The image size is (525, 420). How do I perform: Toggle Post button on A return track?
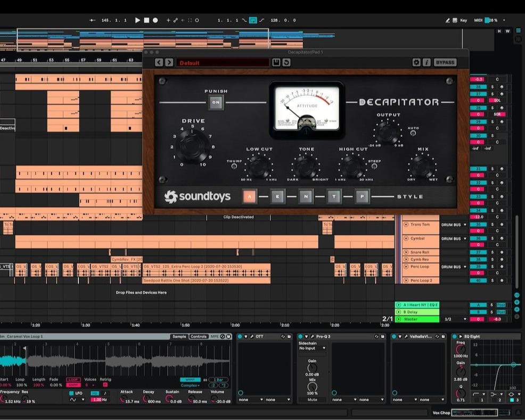[x=501, y=305]
